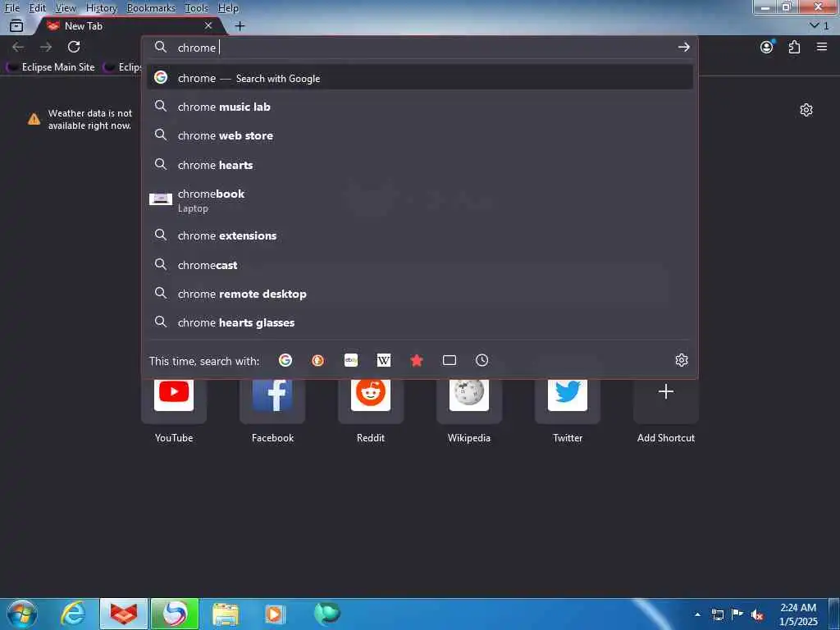Open the teal bird app in taskbar
840x630 pixels.
tap(326, 614)
